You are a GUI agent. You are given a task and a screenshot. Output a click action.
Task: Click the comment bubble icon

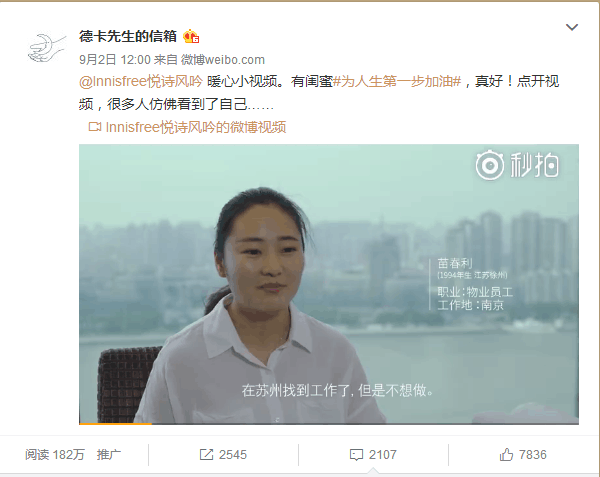pos(356,455)
